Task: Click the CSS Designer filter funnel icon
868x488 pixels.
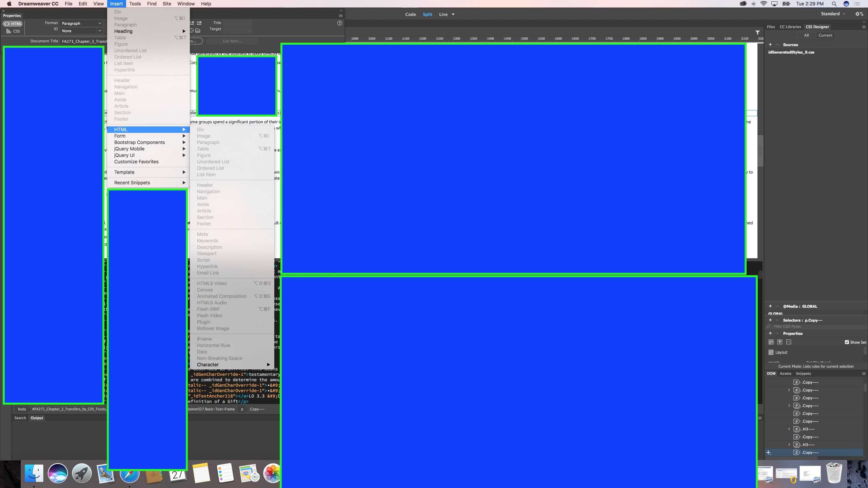Action: point(757,33)
